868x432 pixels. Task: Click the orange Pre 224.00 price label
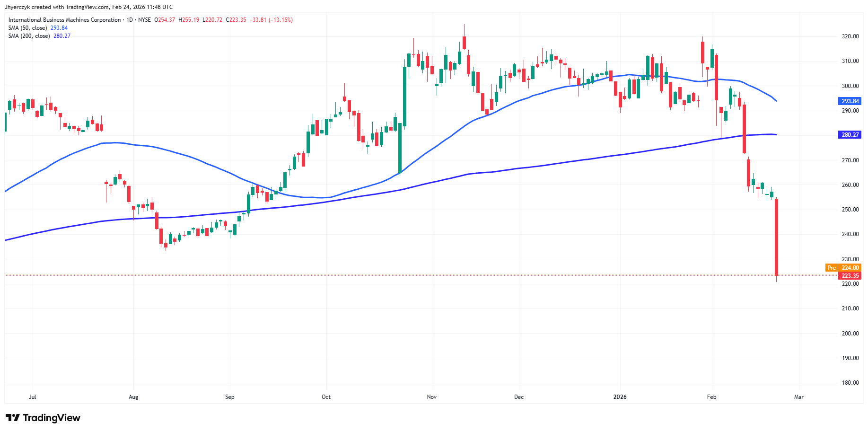pyautogui.click(x=843, y=268)
